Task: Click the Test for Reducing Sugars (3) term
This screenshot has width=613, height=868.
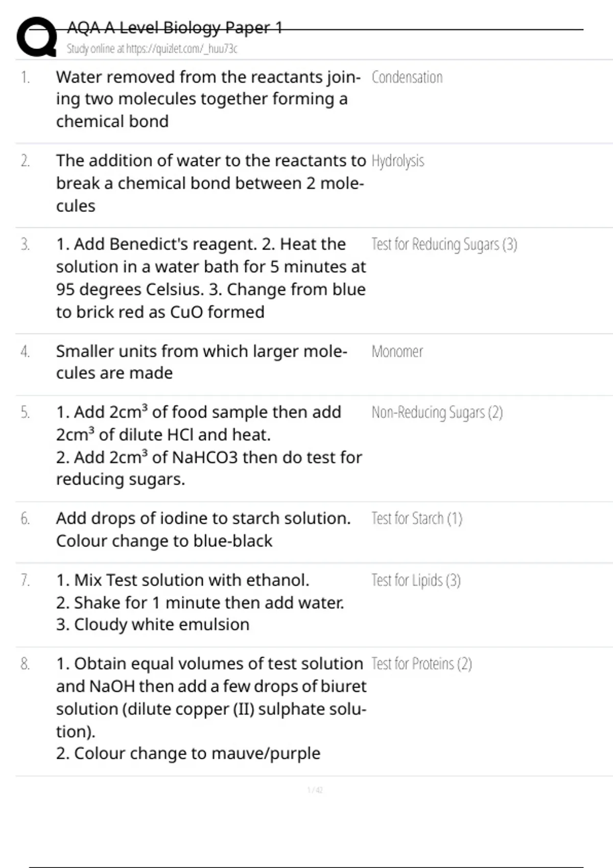Action: [444, 245]
